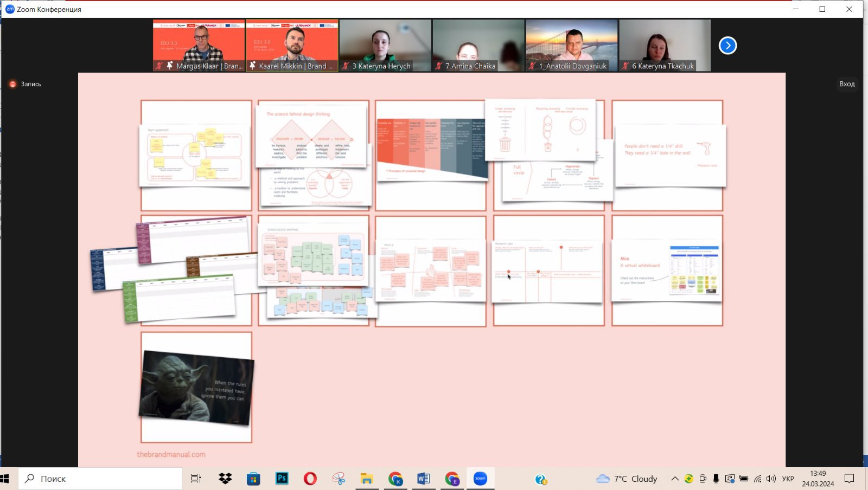This screenshot has width=868, height=490.
Task: Click muted mic icon of Kateryna Herych
Action: [x=346, y=66]
